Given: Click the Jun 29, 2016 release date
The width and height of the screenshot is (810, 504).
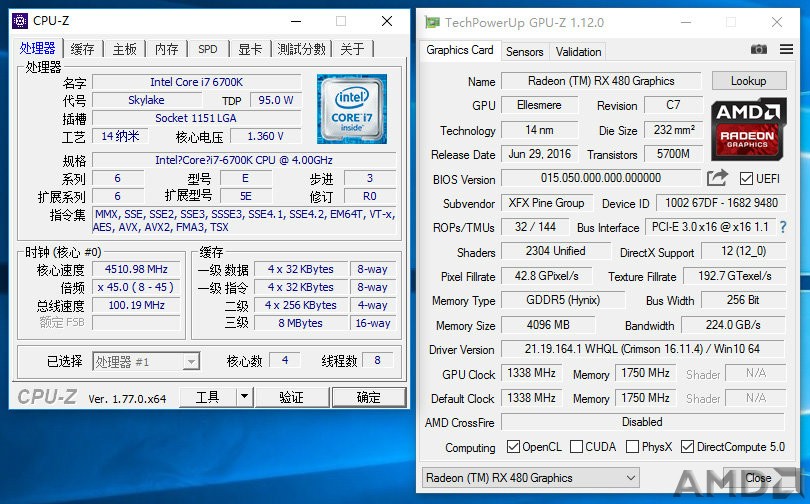Looking at the screenshot, I should coord(539,154).
